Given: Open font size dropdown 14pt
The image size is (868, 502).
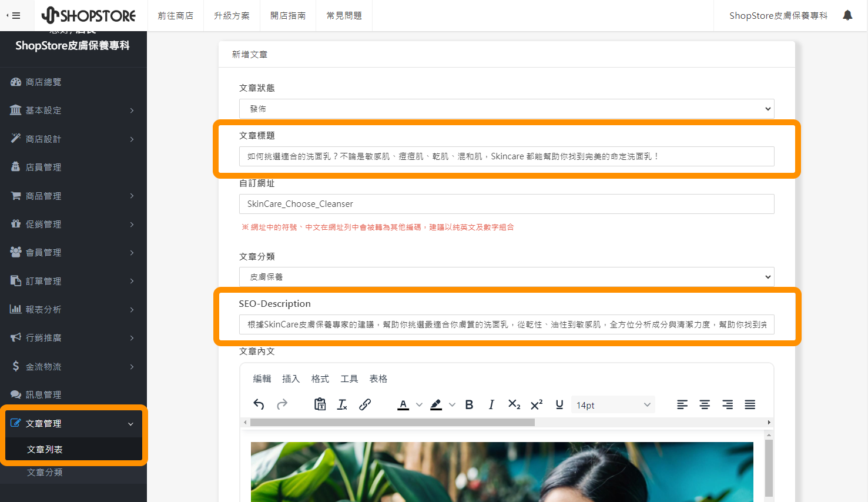Looking at the screenshot, I should 613,405.
